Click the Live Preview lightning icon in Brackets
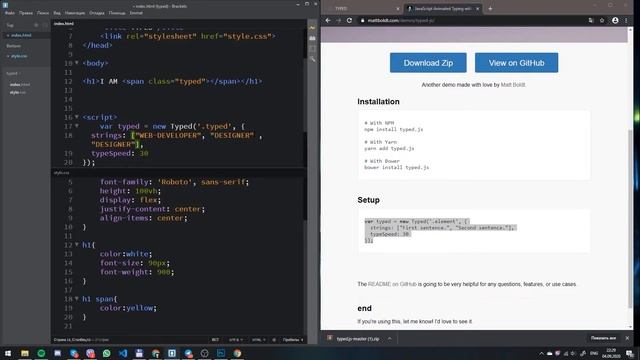The height and width of the screenshot is (360, 640). click(x=312, y=28)
